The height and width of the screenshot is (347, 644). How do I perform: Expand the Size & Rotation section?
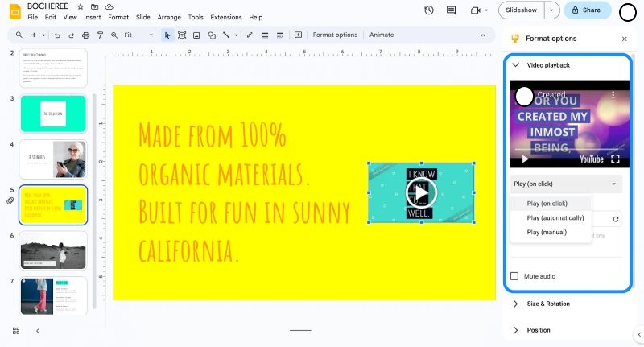point(516,304)
